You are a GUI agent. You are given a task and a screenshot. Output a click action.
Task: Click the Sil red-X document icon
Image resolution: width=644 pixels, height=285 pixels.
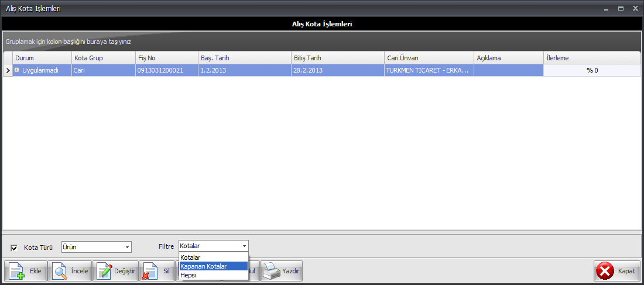(148, 271)
